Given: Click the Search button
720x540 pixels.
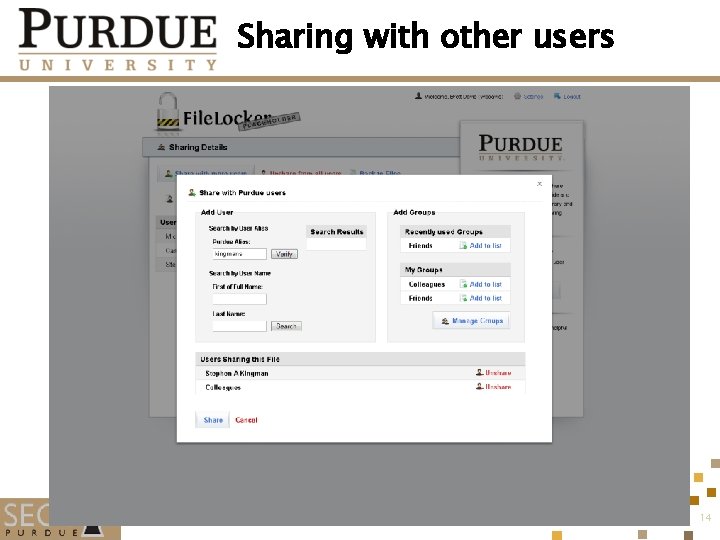Looking at the screenshot, I should 286,326.
